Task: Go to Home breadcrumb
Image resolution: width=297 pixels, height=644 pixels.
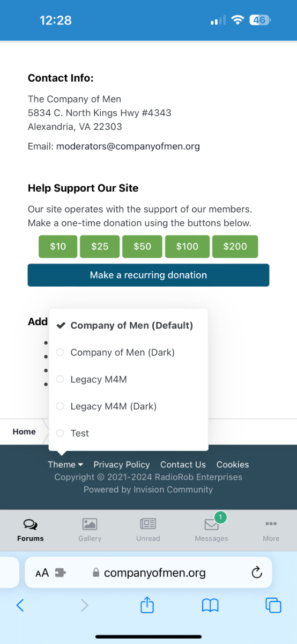Action: click(x=24, y=431)
